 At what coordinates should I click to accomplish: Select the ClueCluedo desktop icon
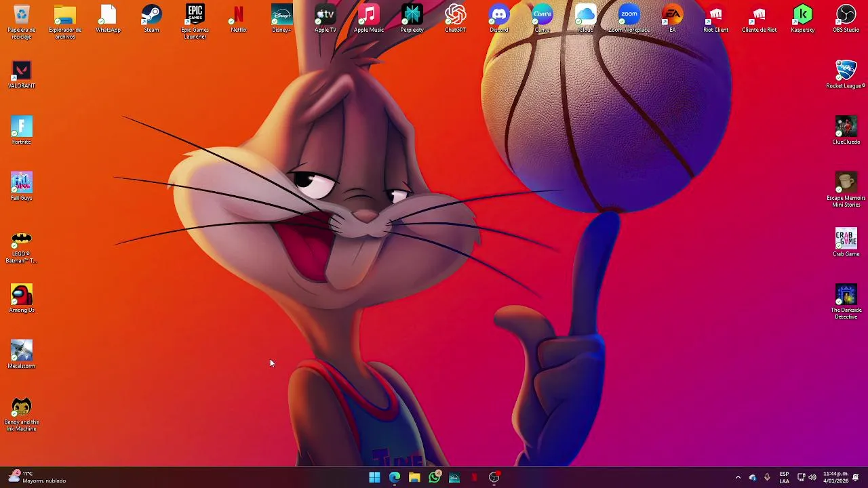(846, 131)
